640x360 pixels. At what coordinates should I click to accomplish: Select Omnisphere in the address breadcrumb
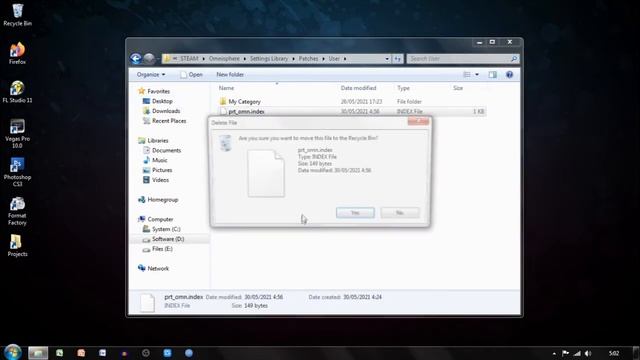coord(224,59)
